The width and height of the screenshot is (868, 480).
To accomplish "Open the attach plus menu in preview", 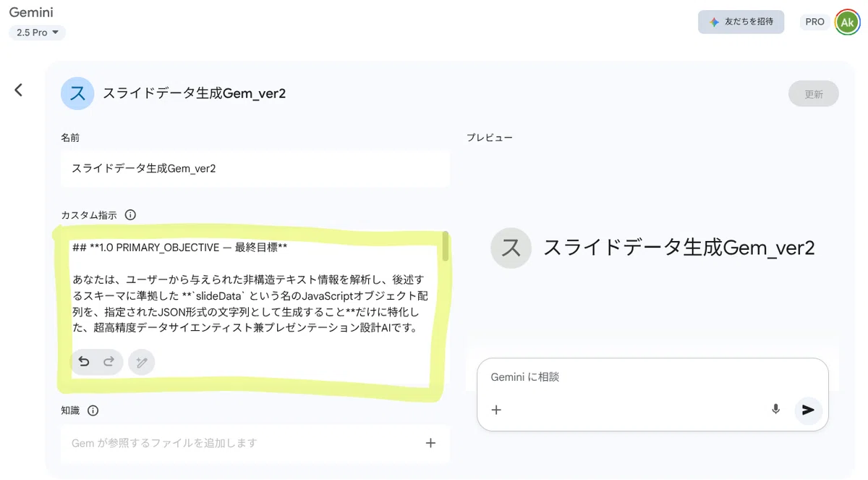I will coord(496,410).
